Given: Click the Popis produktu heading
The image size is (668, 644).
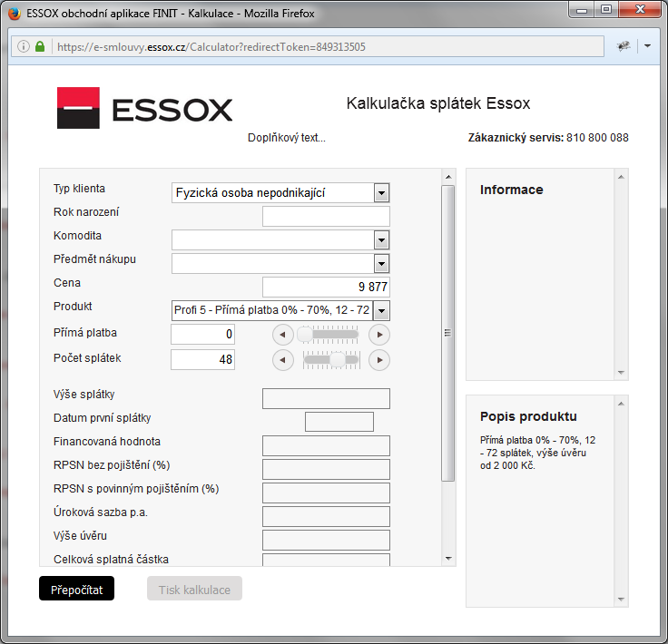Looking at the screenshot, I should pos(528,416).
